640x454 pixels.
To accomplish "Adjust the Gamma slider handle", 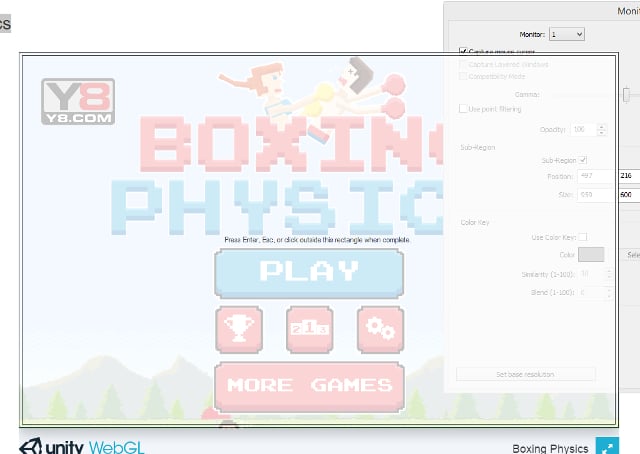I will click(627, 95).
